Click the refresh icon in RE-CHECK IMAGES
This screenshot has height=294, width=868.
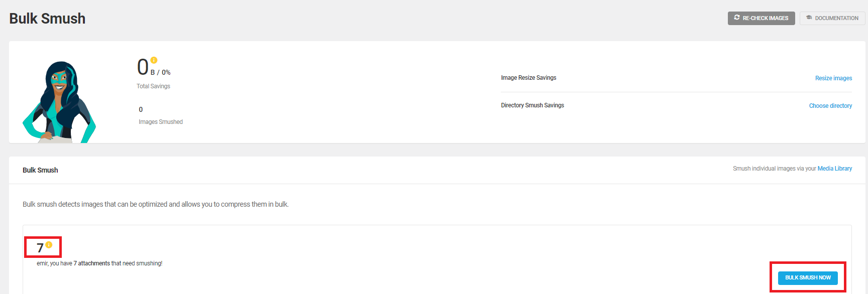tap(737, 18)
